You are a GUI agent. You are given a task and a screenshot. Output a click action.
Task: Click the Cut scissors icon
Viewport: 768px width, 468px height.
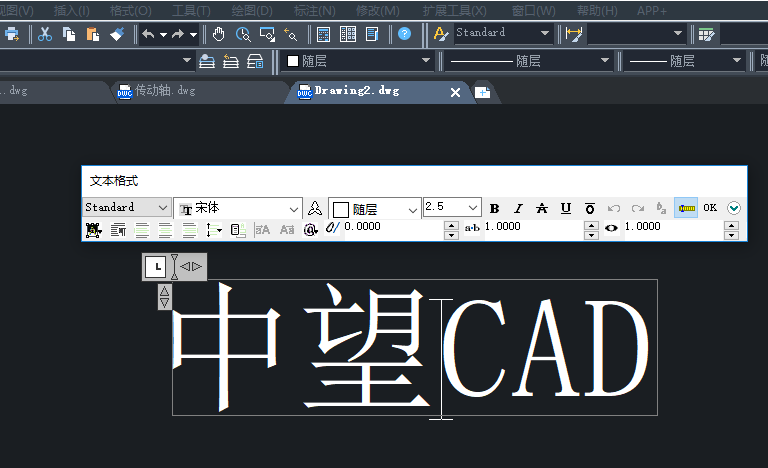45,34
